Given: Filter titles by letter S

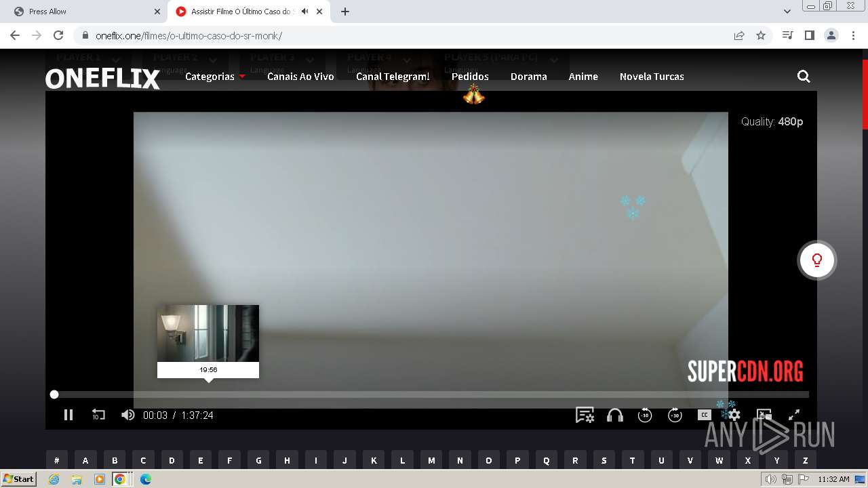Looking at the screenshot, I should pos(604,460).
